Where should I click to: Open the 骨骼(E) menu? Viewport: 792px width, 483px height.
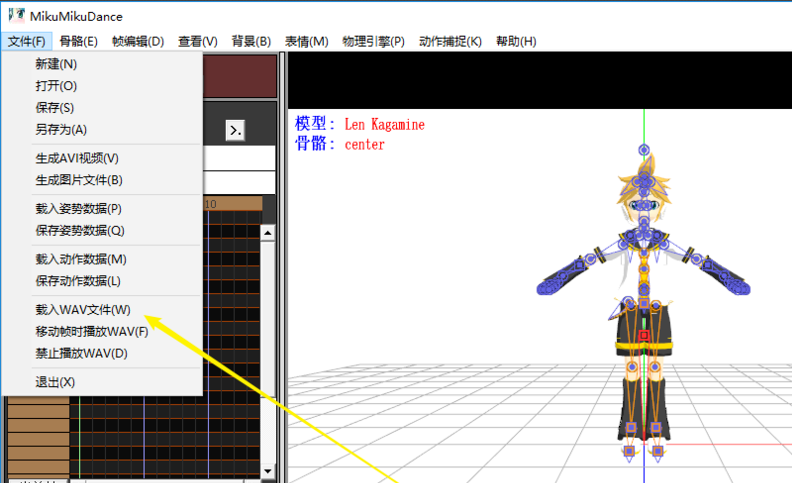(x=79, y=41)
